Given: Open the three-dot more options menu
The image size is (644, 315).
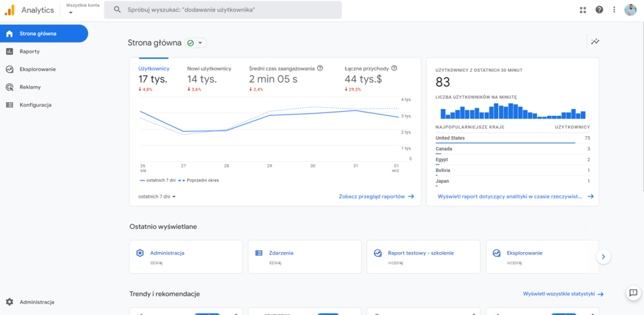Looking at the screenshot, I should click(615, 9).
